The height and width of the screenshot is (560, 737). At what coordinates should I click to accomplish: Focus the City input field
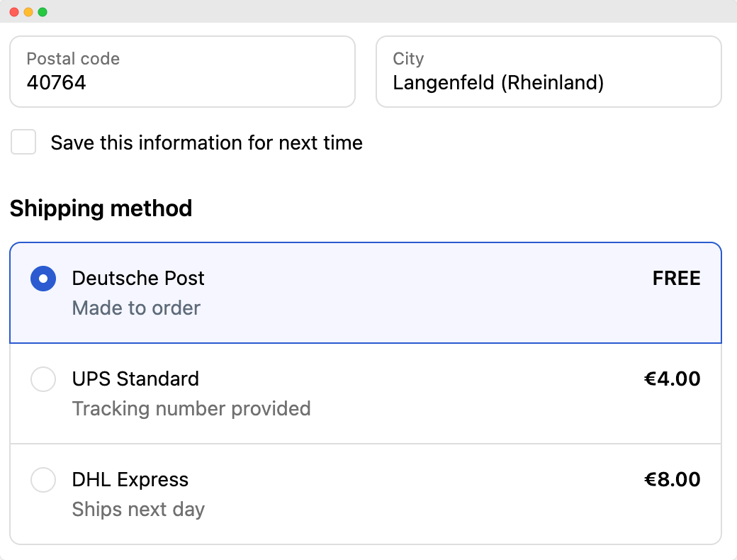pos(548,72)
